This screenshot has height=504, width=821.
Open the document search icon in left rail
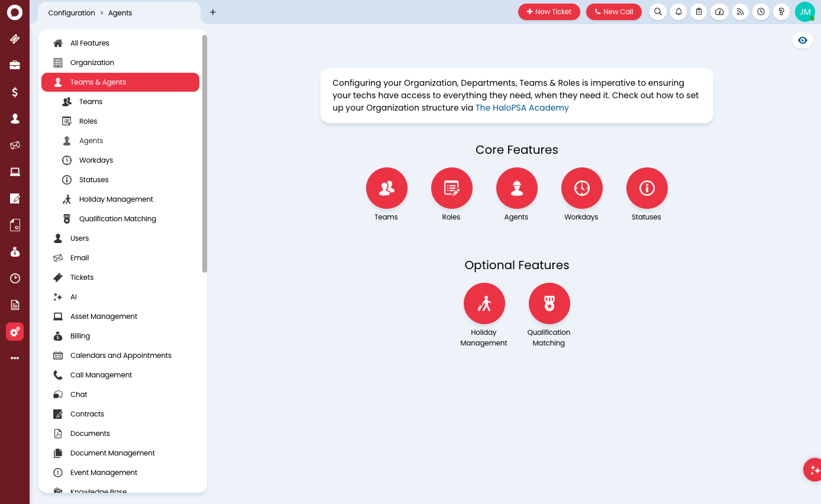(x=15, y=225)
